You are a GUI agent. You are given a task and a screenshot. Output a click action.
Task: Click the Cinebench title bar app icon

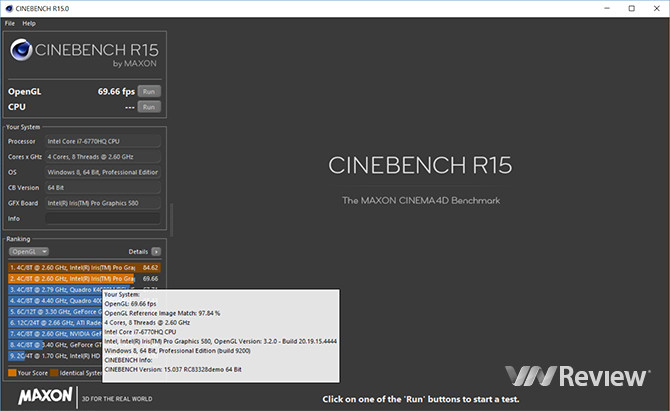click(x=7, y=8)
